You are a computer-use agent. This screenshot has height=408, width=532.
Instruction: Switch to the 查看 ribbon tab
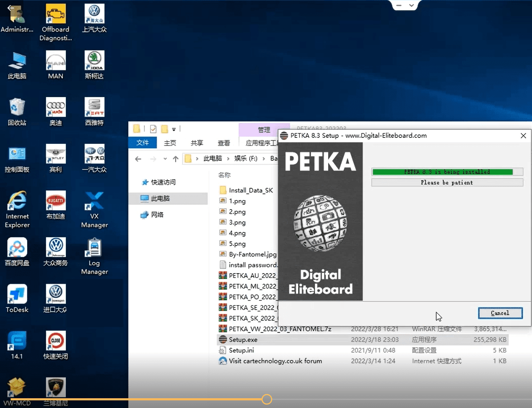(x=224, y=143)
